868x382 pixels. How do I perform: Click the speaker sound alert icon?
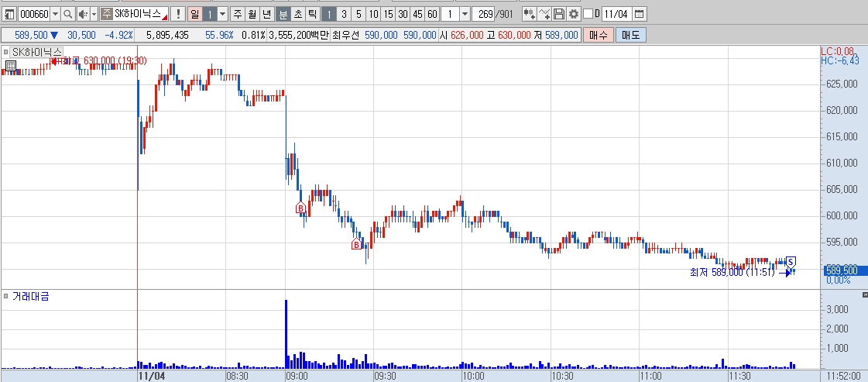(82, 14)
